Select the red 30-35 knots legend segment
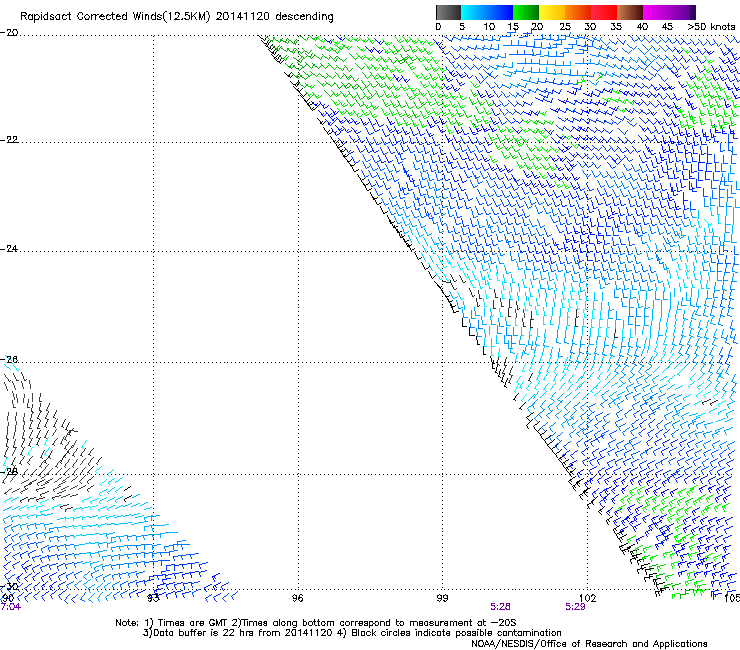The width and height of the screenshot is (740, 650). click(604, 12)
